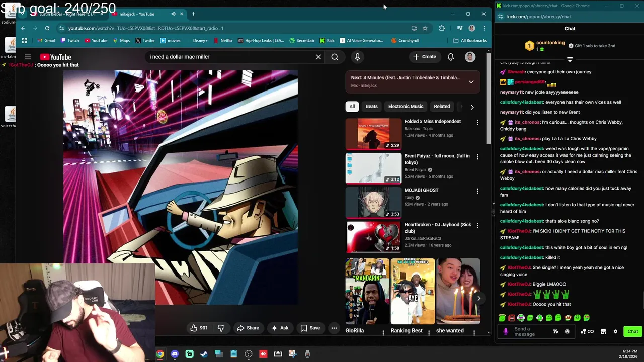This screenshot has width=644, height=362.
Task: Open the Kick emoji picker smiley
Action: coord(567,331)
